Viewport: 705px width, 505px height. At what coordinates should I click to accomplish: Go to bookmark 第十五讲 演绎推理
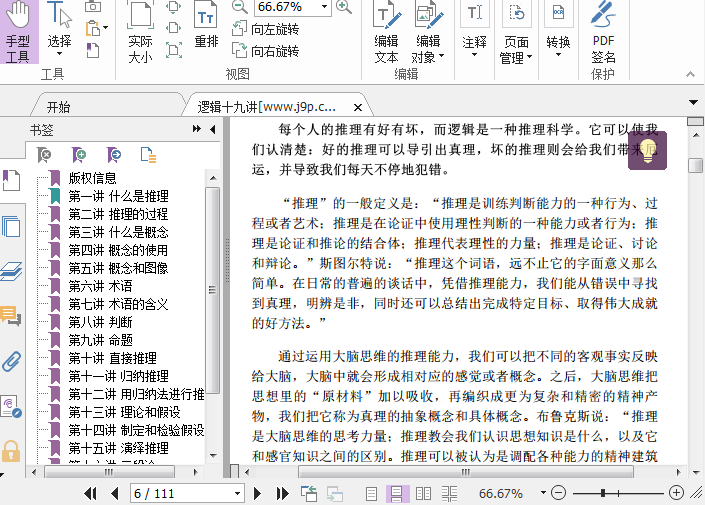coord(118,448)
